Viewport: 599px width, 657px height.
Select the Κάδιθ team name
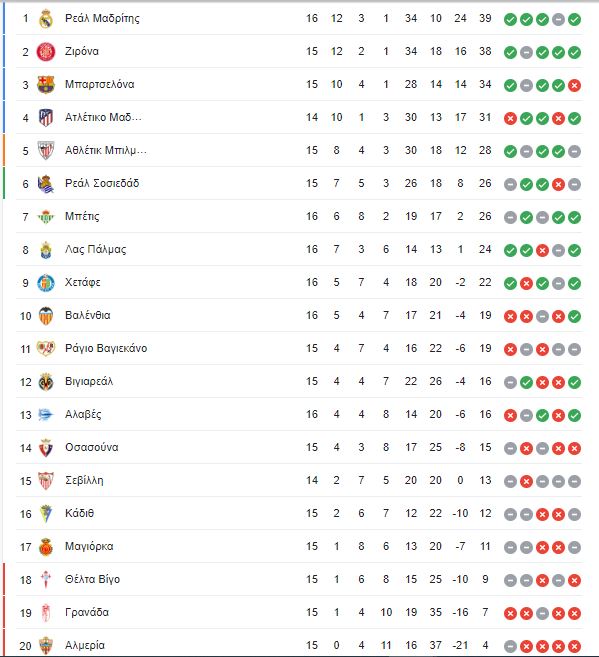click(x=80, y=513)
